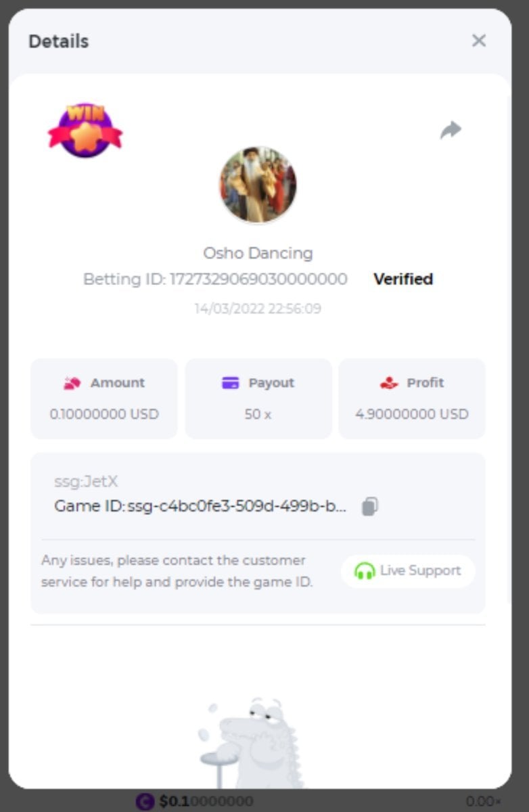Click the Profit 4.90000000 USD card
This screenshot has width=529, height=812.
(x=412, y=399)
